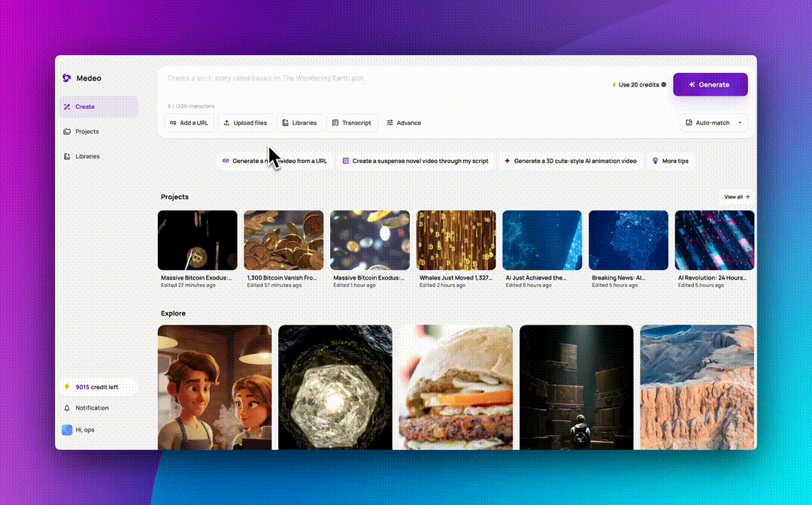Click the Projects section heading
The width and height of the screenshot is (812, 505).
click(x=174, y=197)
